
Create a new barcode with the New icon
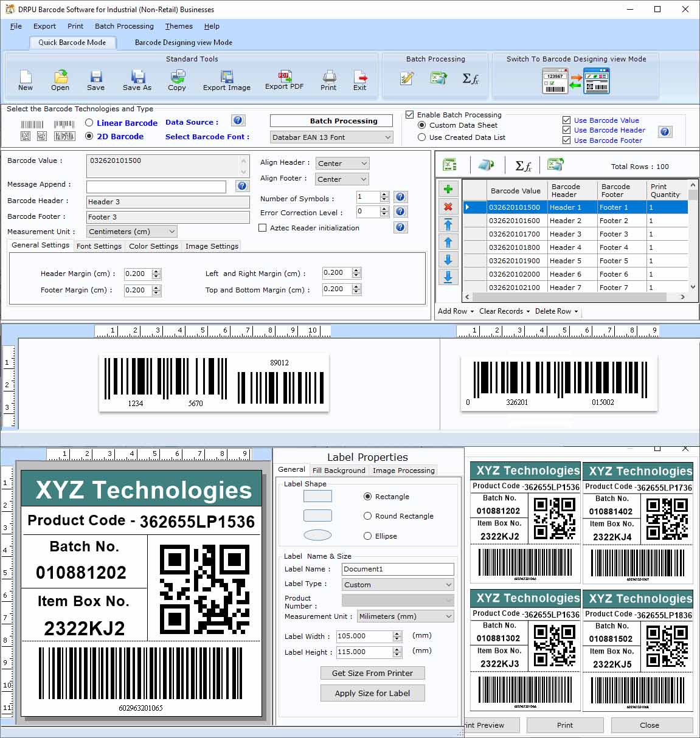(25, 79)
